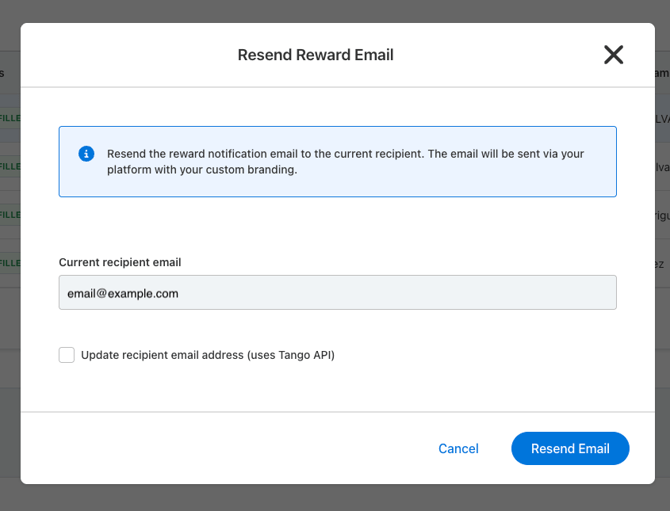Focus the Current recipient email field

pos(338,293)
